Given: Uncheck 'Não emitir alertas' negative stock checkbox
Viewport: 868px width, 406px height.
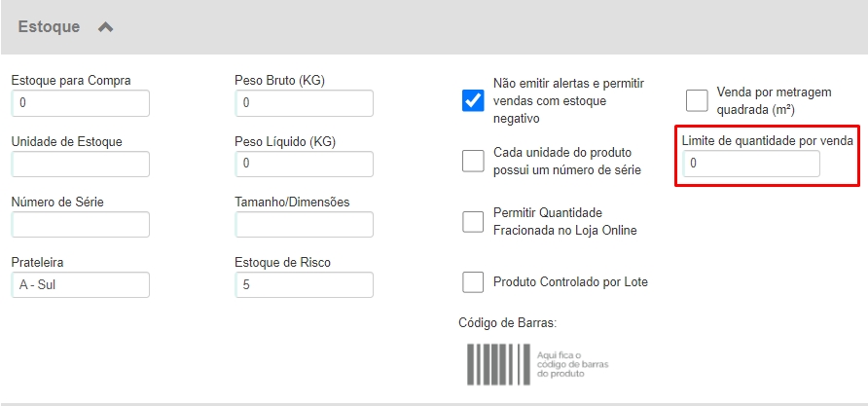Looking at the screenshot, I should [473, 100].
